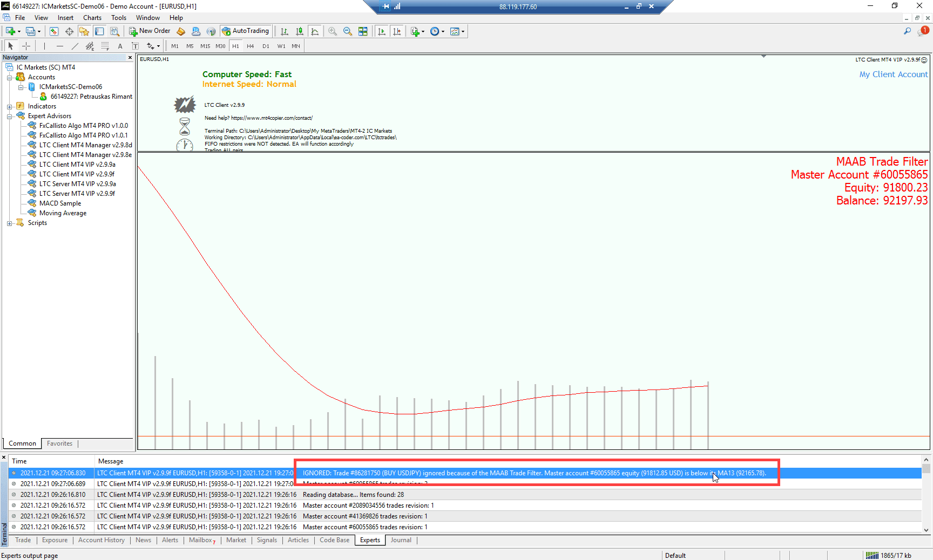Open the File menu

[x=20, y=18]
